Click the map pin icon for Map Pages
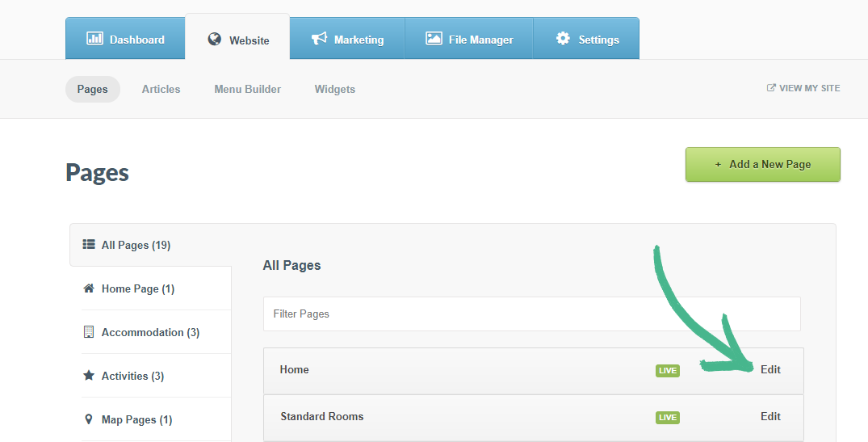 pyautogui.click(x=89, y=419)
